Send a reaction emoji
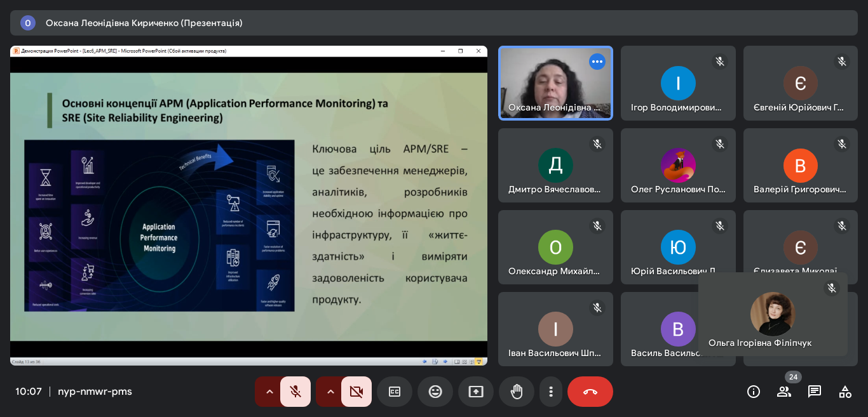This screenshot has height=417, width=868. (x=435, y=392)
